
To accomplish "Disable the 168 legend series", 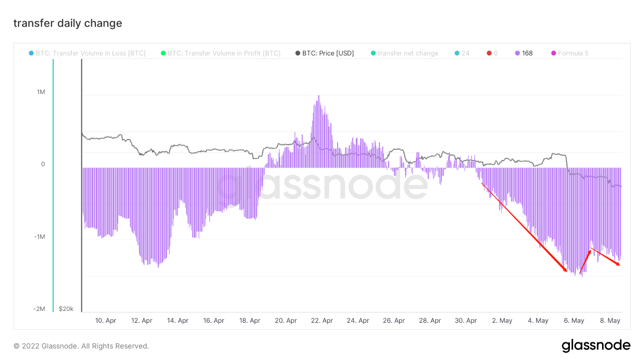I will (x=527, y=53).
